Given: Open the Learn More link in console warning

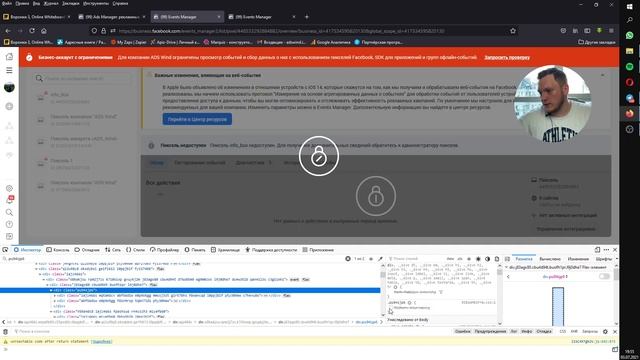Looking at the screenshot, I should (x=101, y=341).
